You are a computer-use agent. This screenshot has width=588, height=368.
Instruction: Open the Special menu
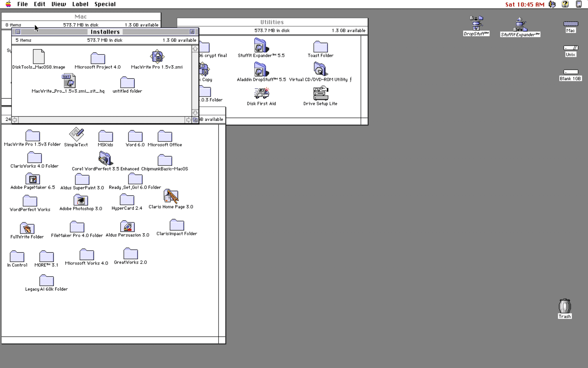tap(105, 4)
